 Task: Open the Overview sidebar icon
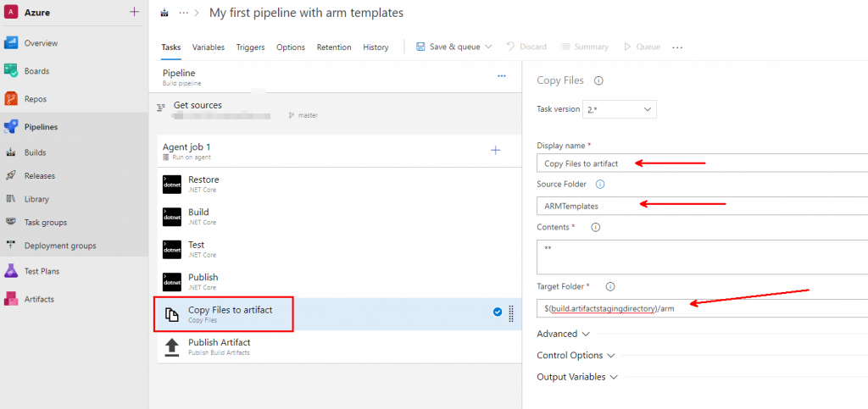(11, 42)
